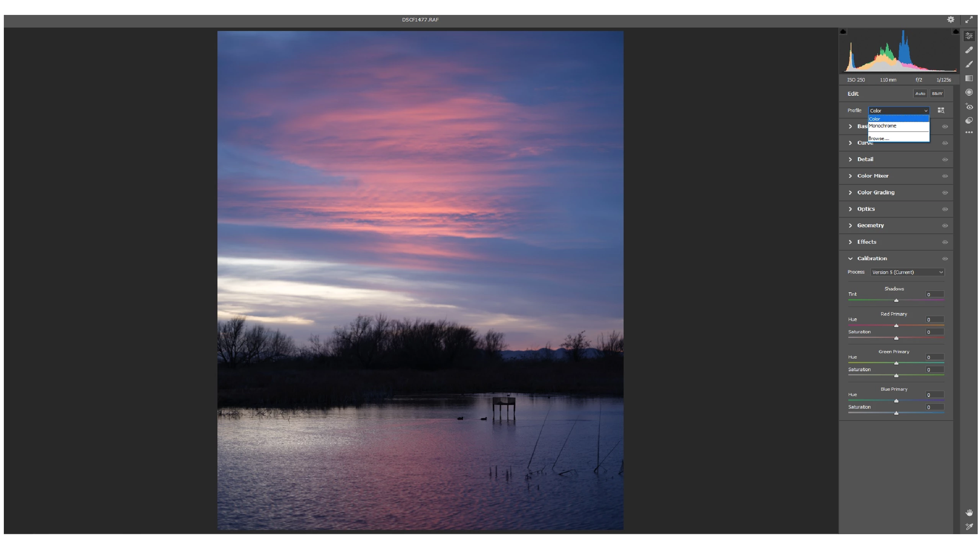Select the Adjustment Brush tool
This screenshot has height=551, width=980.
click(969, 64)
